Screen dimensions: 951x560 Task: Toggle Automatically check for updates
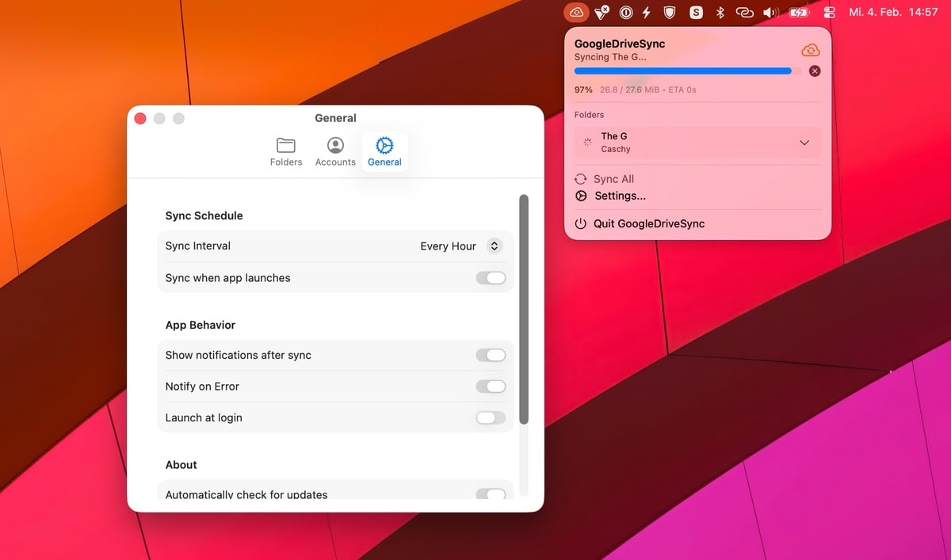tap(491, 493)
